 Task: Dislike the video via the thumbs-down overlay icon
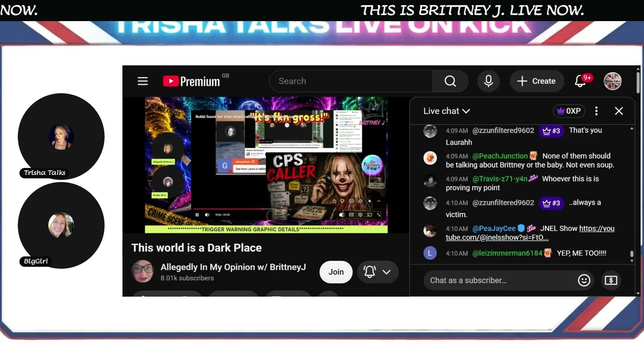click(343, 201)
